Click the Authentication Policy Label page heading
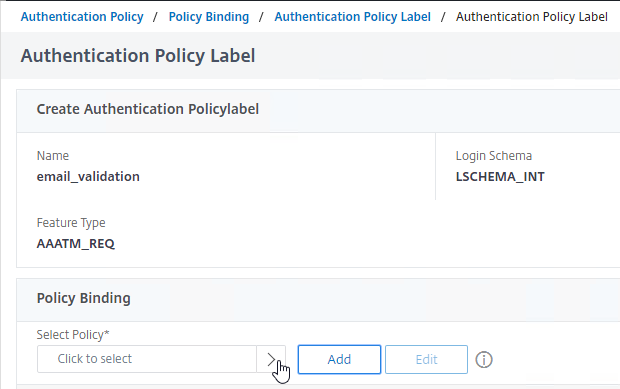Viewport: 620px width, 389px height. 138,56
